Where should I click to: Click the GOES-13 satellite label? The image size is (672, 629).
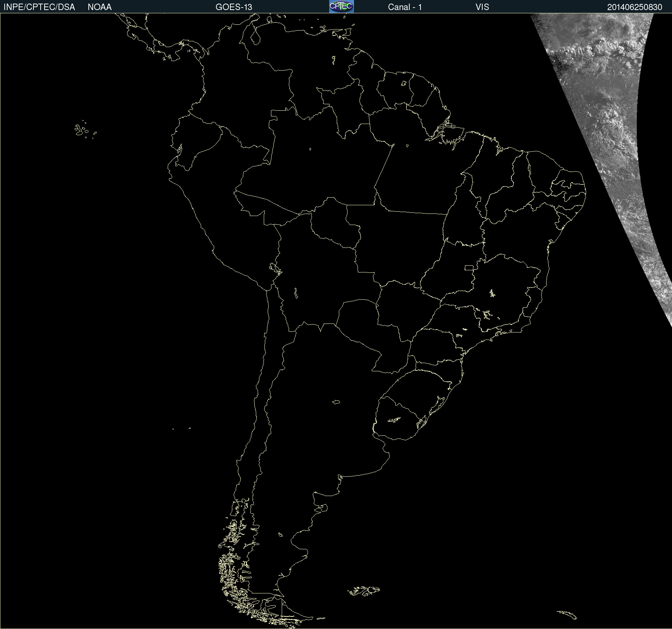pos(234,7)
